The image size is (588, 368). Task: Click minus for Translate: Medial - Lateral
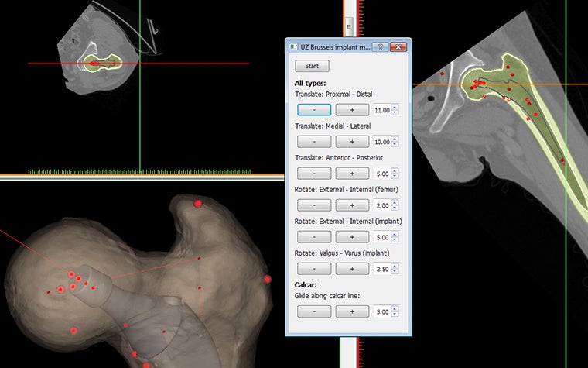(314, 142)
